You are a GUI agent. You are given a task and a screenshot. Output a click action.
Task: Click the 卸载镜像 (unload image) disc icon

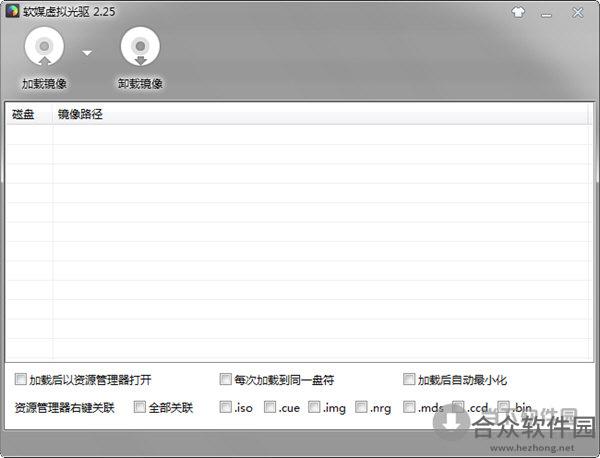(140, 46)
